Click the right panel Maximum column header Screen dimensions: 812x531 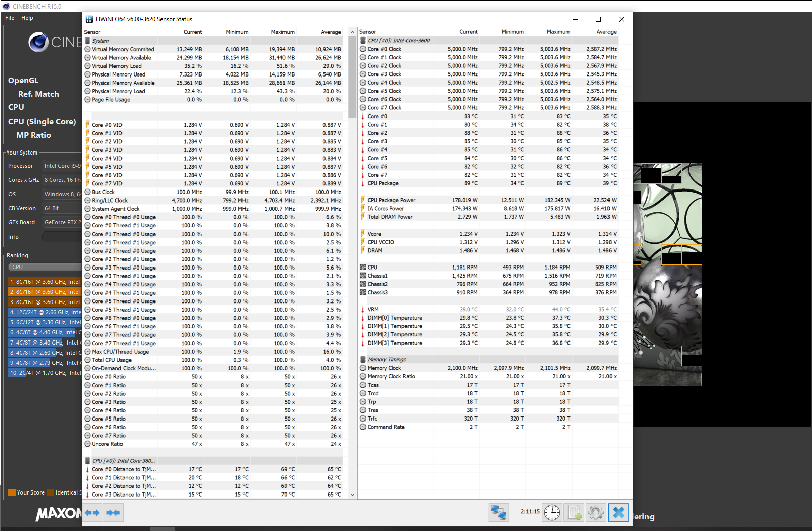558,32
